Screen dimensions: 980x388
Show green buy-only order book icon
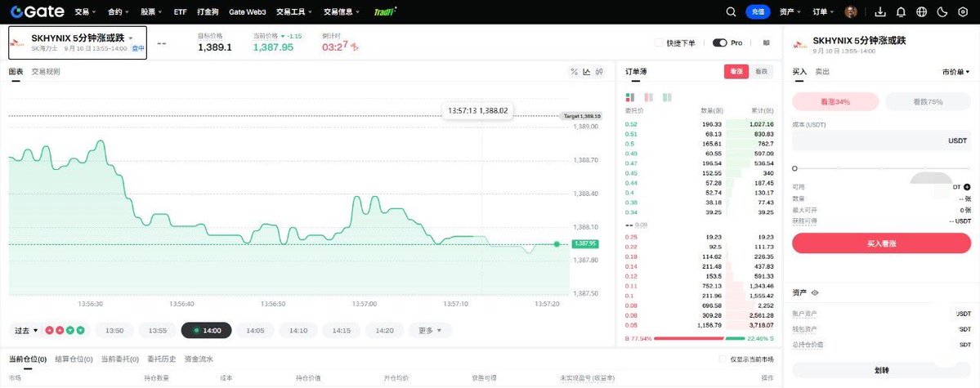coord(667,97)
